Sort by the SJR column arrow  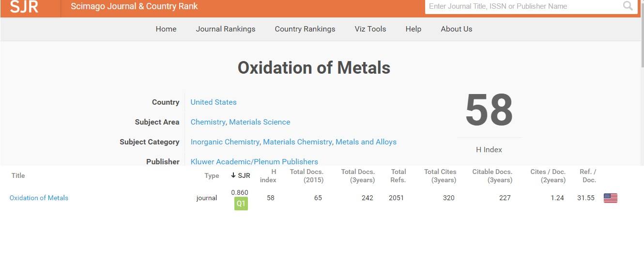[233, 175]
